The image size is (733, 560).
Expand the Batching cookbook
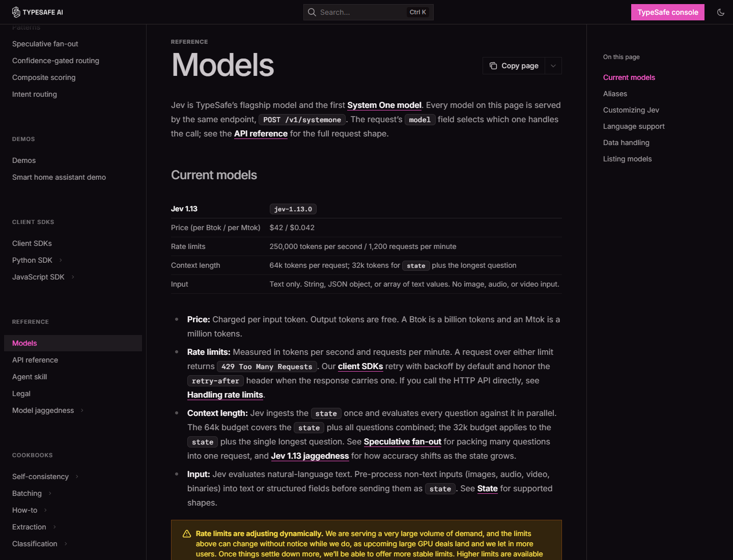[50, 493]
